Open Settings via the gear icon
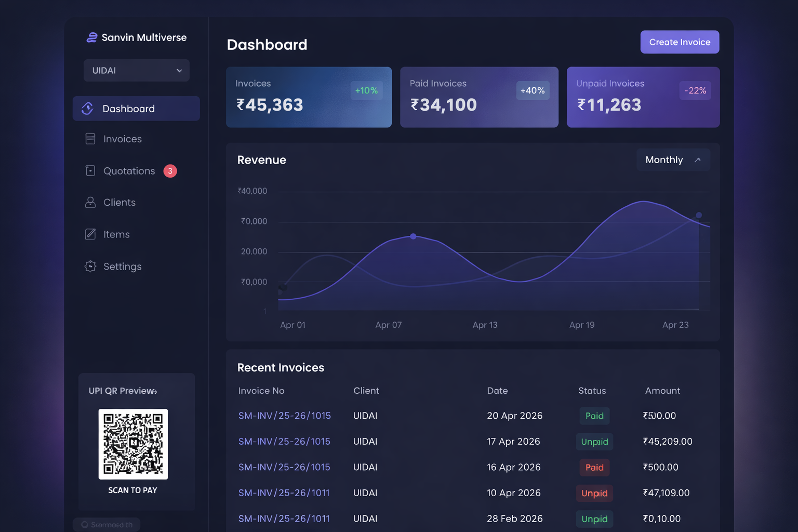This screenshot has height=532, width=798. pos(89,266)
